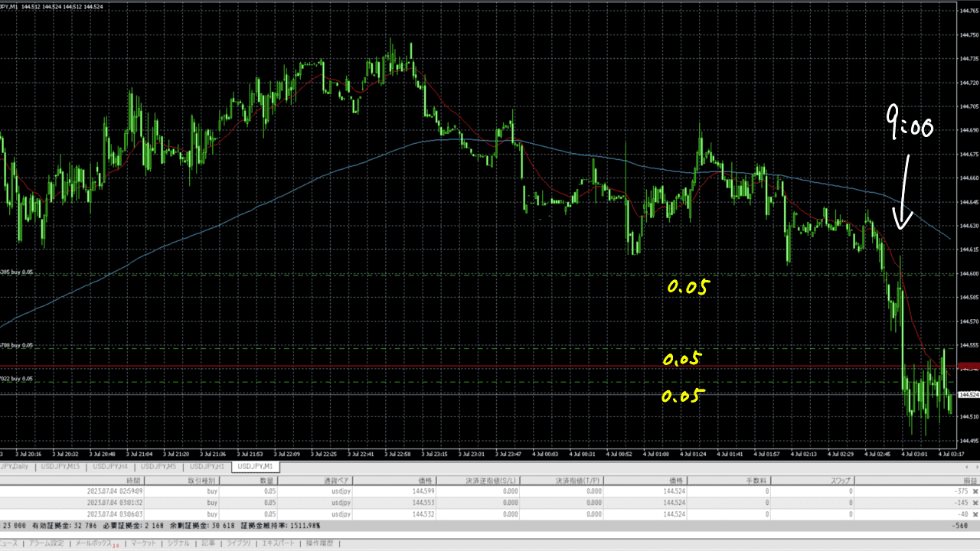Close the order with -145 loss
The width and height of the screenshot is (980, 551).
click(x=975, y=503)
